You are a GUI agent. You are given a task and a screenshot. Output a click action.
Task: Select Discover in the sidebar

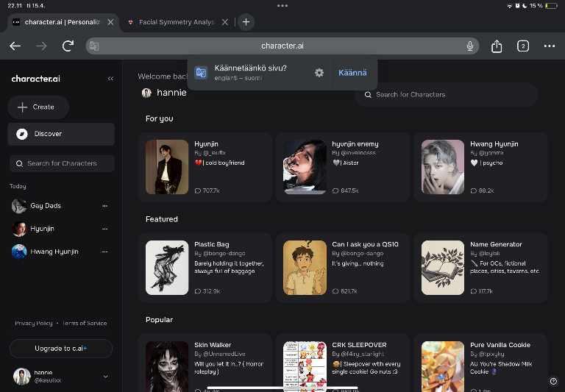pyautogui.click(x=61, y=134)
